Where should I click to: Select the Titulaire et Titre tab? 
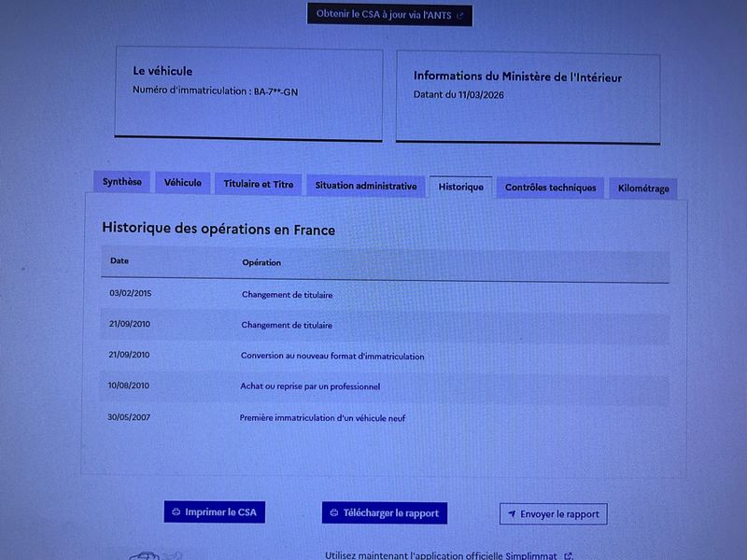coord(259,184)
